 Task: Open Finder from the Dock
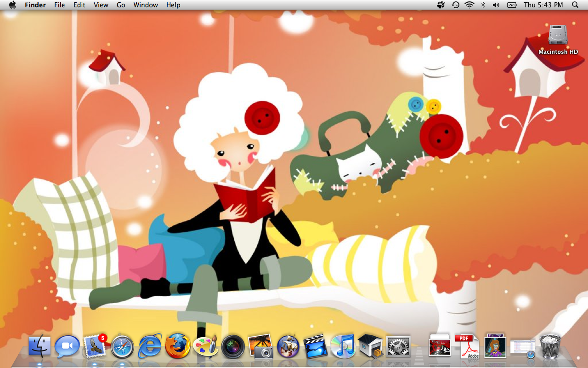[x=40, y=346]
